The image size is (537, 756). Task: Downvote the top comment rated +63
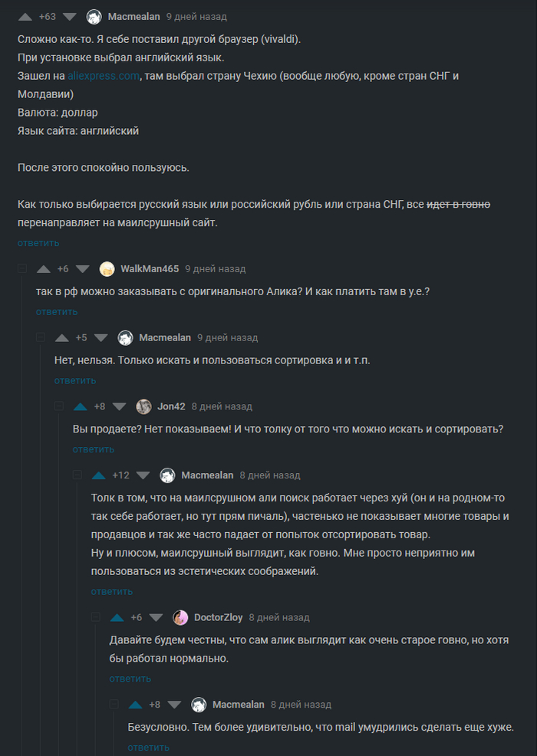70,16
